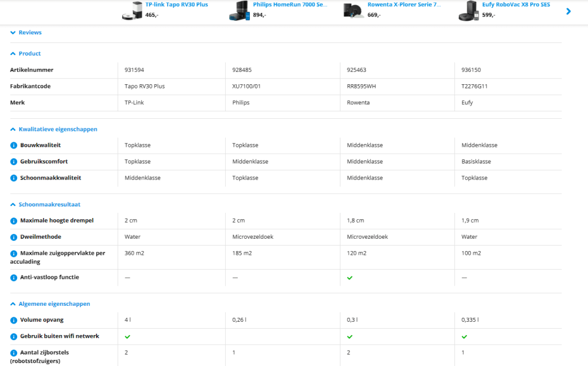The height and width of the screenshot is (366, 588).
Task: Click the Dweilmethode info icon
Action: point(14,237)
